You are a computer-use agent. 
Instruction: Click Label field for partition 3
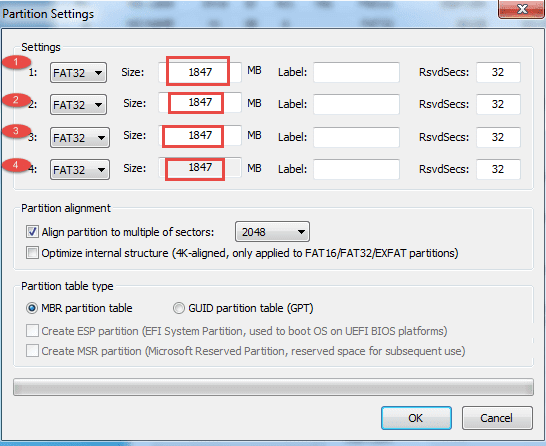(356, 137)
